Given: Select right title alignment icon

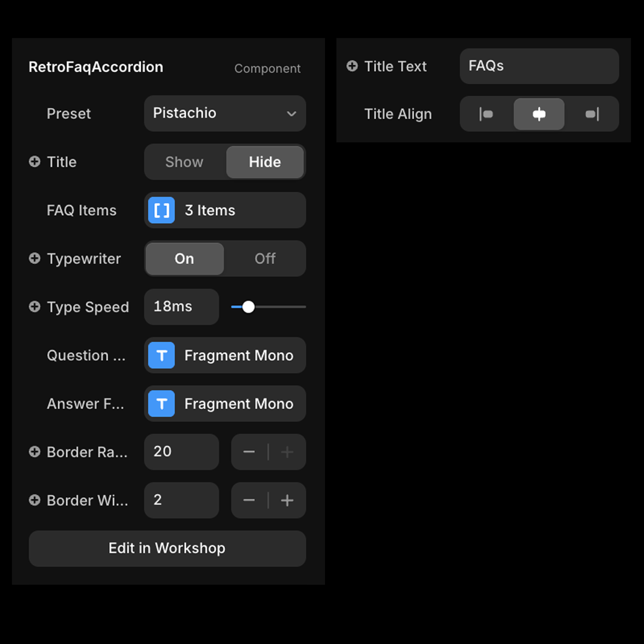Looking at the screenshot, I should [592, 114].
